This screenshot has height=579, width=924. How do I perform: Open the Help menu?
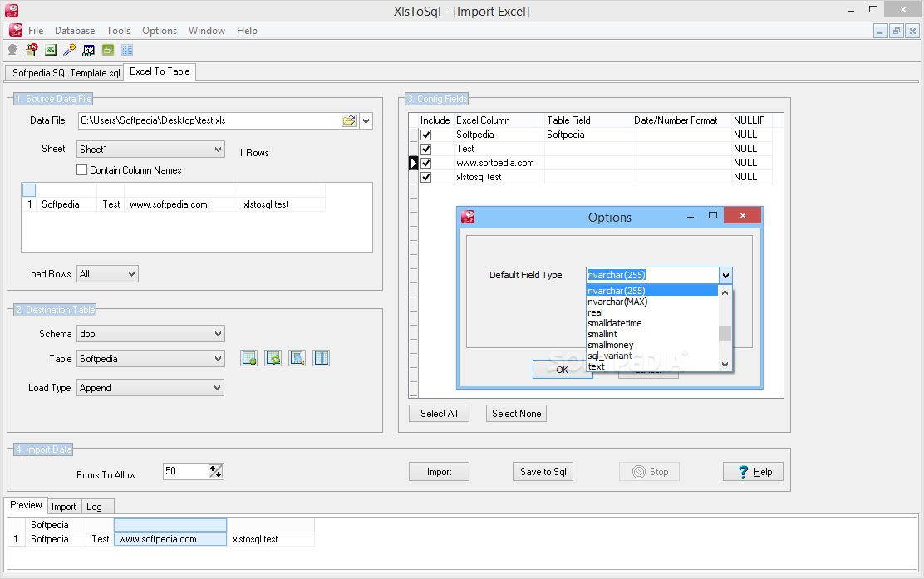(x=247, y=31)
